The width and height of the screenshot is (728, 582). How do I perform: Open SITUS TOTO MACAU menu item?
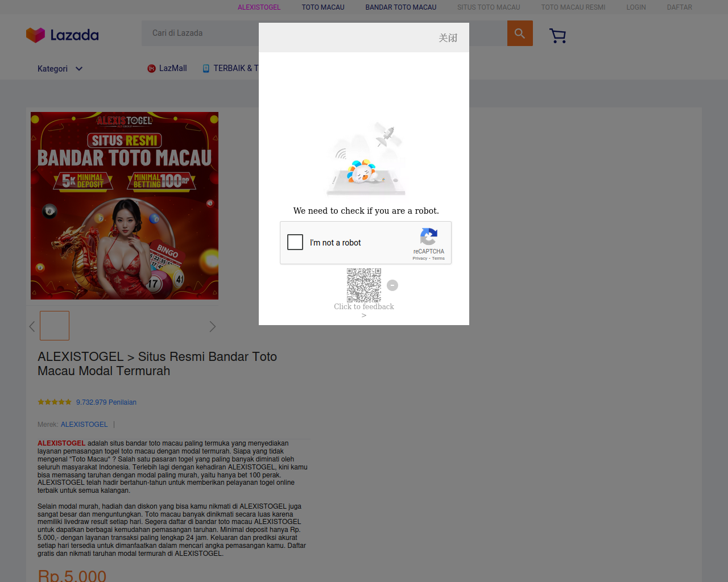click(489, 7)
